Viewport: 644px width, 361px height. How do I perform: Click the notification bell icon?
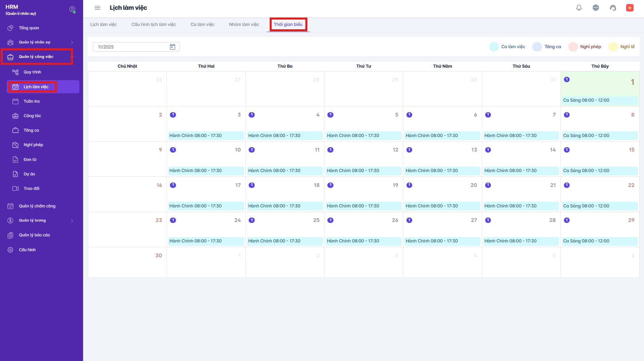coord(579,8)
